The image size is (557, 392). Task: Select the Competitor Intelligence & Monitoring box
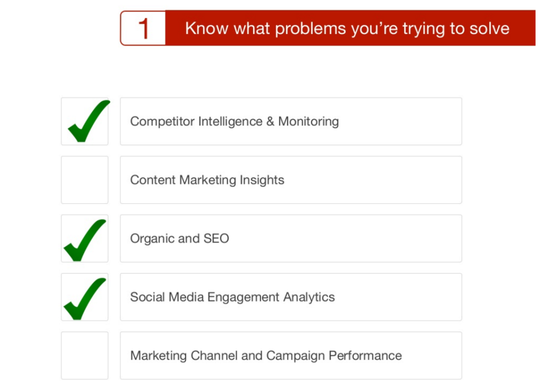(291, 121)
